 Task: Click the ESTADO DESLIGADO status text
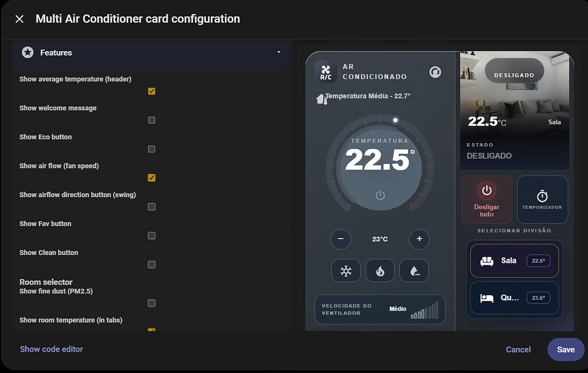click(489, 151)
